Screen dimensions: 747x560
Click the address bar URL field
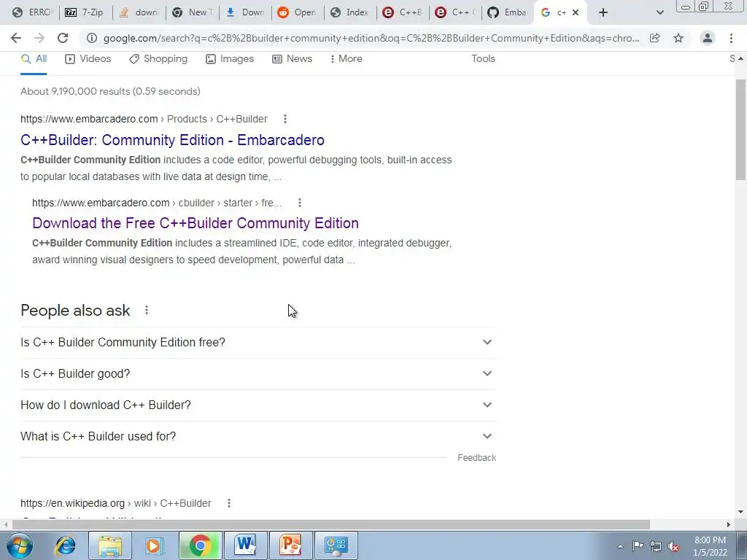point(371,38)
